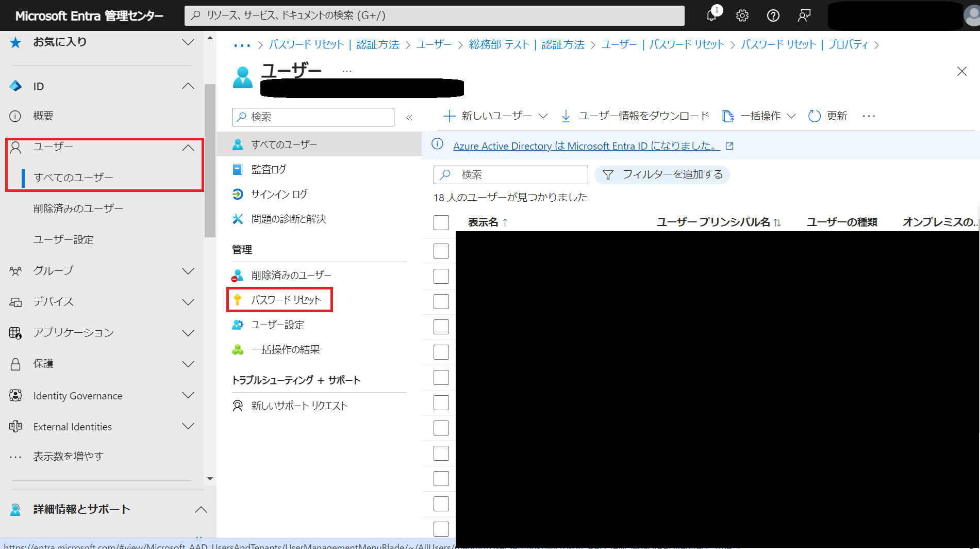Open 監査ログ menu item
Image resolution: width=980 pixels, height=549 pixels.
tap(269, 169)
